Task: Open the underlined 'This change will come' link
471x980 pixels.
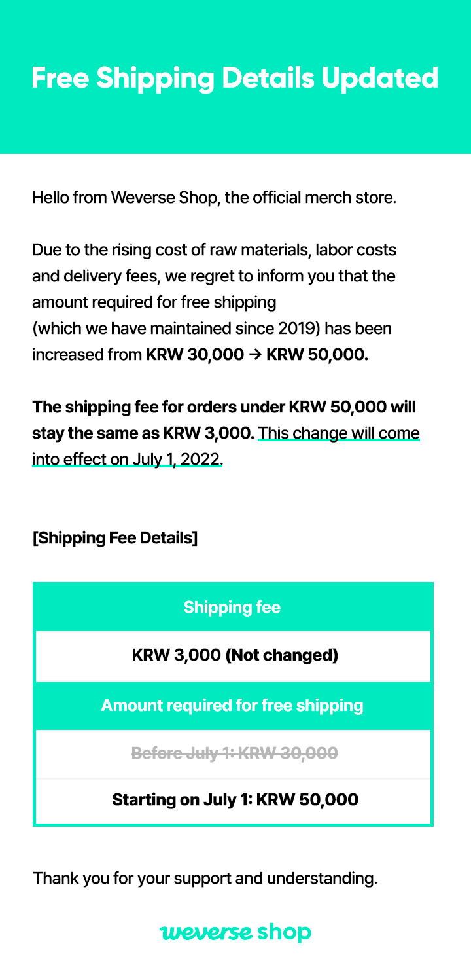Action: [x=338, y=434]
